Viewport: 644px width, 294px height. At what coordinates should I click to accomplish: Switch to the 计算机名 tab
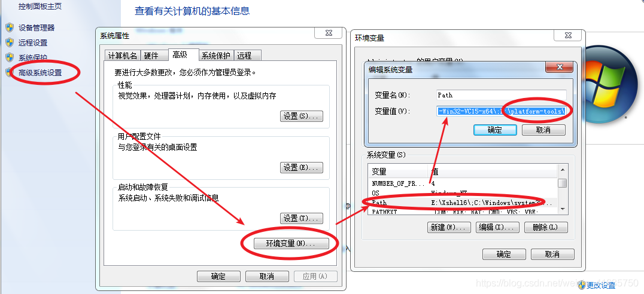(122, 56)
